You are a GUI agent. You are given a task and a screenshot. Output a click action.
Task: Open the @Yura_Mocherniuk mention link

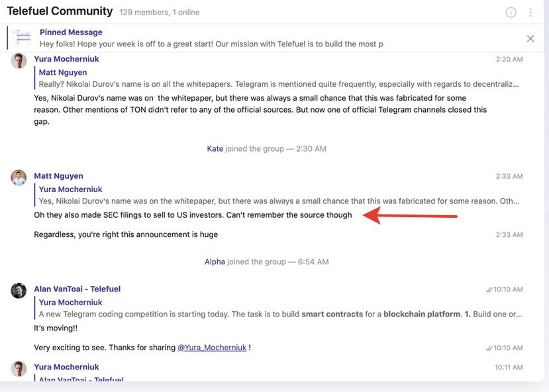[x=212, y=348]
